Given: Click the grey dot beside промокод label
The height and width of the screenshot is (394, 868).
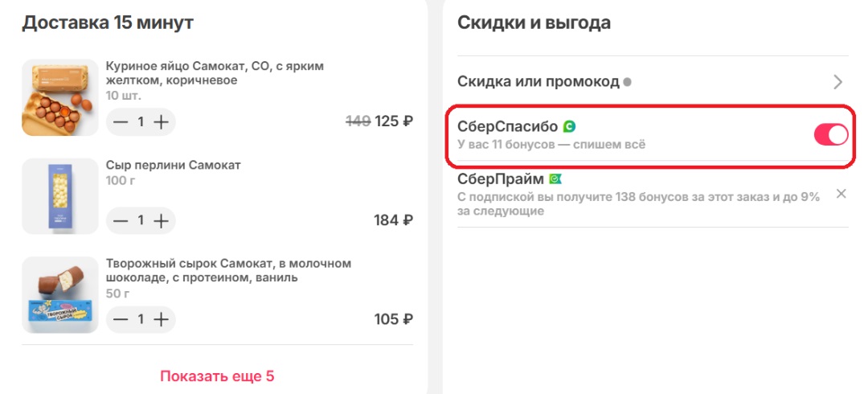Looking at the screenshot, I should tap(627, 83).
